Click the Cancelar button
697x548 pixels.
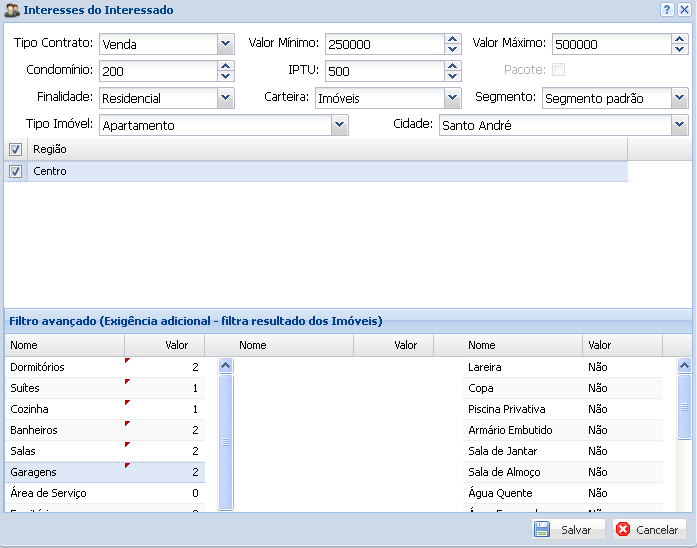tap(649, 530)
